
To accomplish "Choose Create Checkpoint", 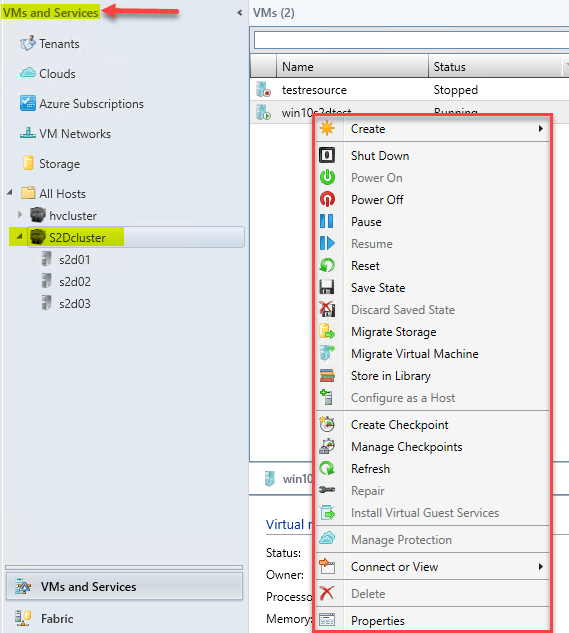I will click(432, 424).
